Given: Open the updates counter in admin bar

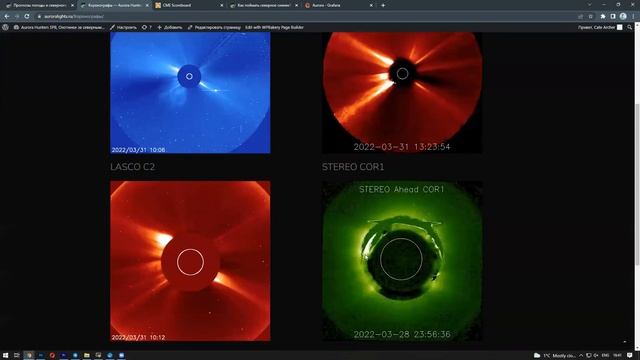Looking at the screenshot, I should coord(147,27).
